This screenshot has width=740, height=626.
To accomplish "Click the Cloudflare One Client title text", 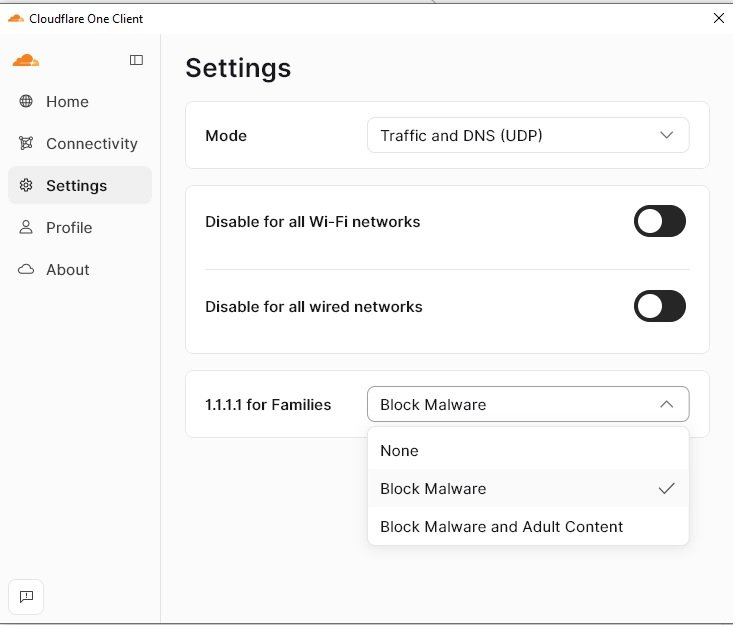I will [x=86, y=18].
